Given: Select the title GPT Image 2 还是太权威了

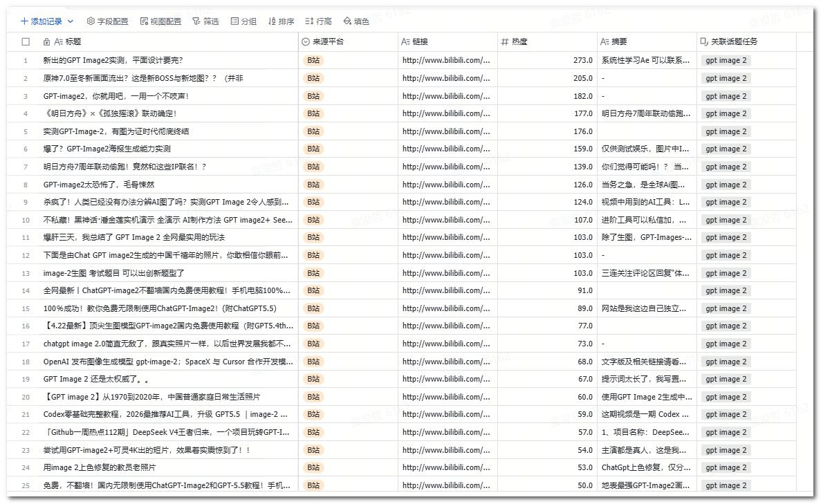Looking at the screenshot, I should click(96, 379).
